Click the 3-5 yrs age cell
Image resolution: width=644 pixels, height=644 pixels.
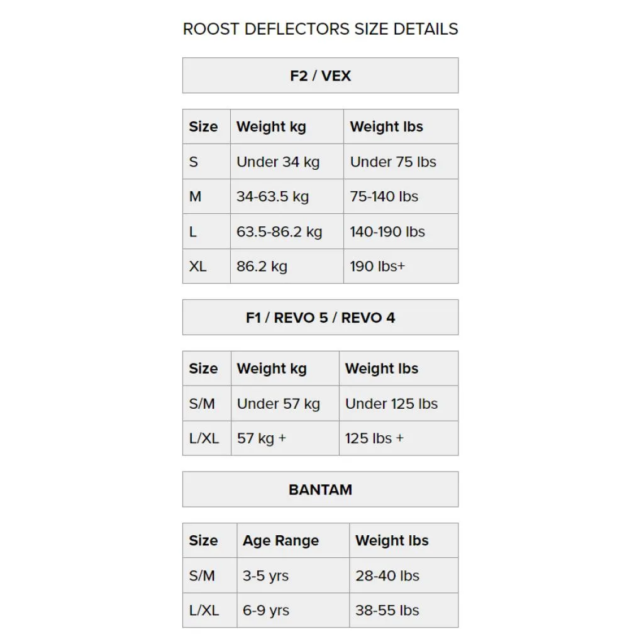pos(293,575)
